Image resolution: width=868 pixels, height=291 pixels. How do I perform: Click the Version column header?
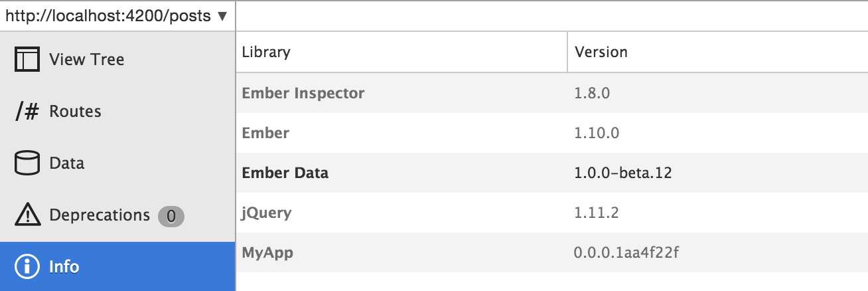601,52
